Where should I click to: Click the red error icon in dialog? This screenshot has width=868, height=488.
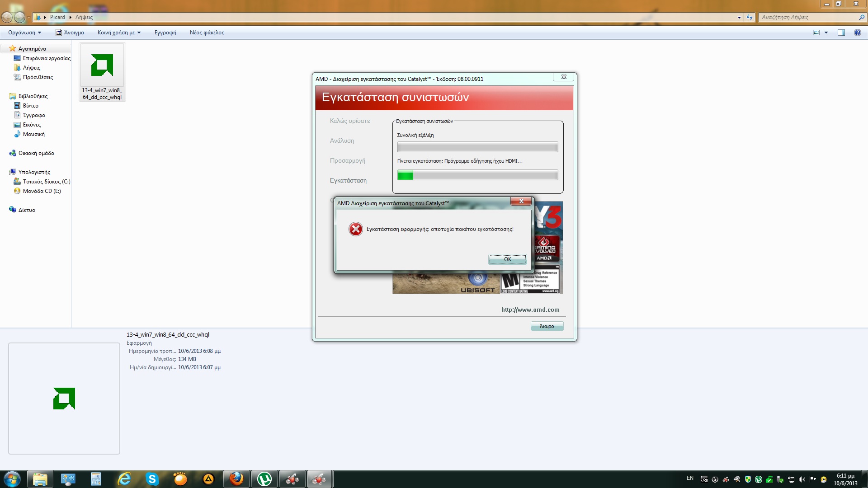click(356, 229)
